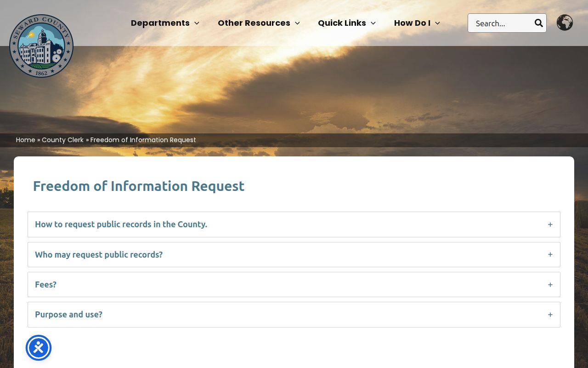
Task: Click the 'Freedom of Information Request' page heading
Action: point(139,186)
